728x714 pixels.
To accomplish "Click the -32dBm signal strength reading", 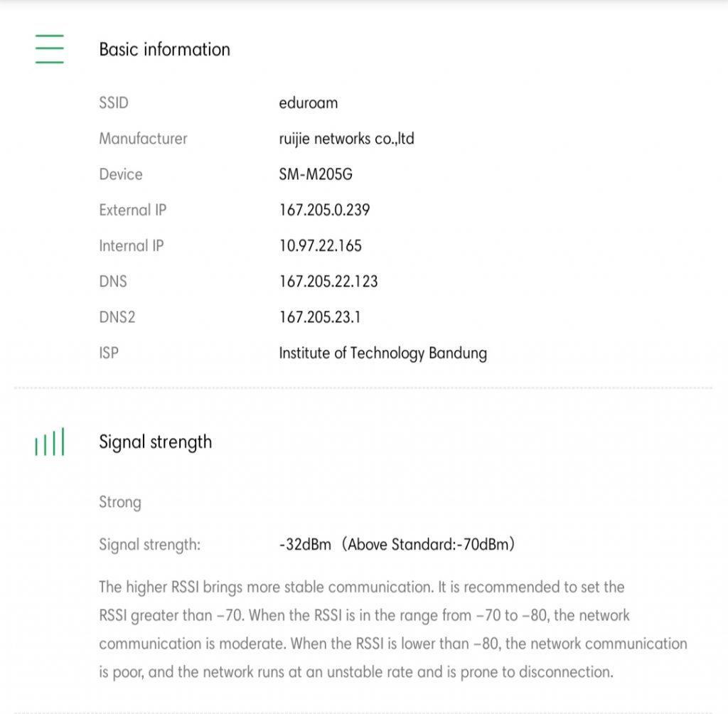I will coord(305,545).
